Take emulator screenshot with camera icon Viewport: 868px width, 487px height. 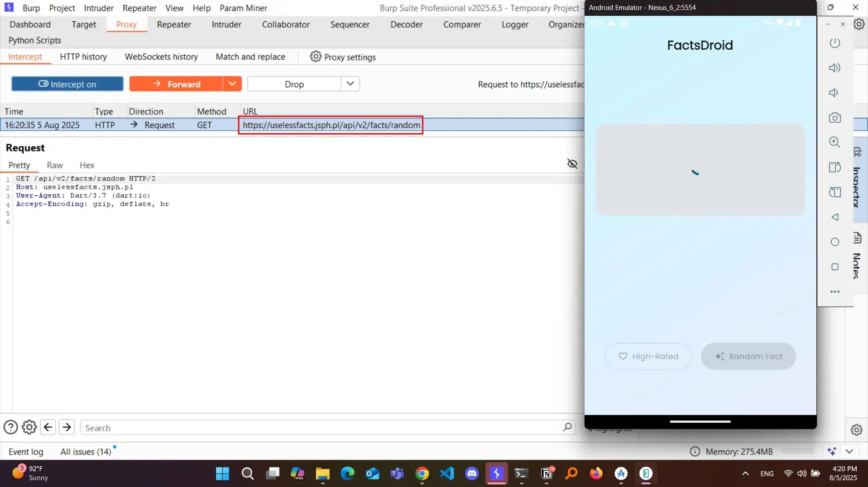[835, 118]
